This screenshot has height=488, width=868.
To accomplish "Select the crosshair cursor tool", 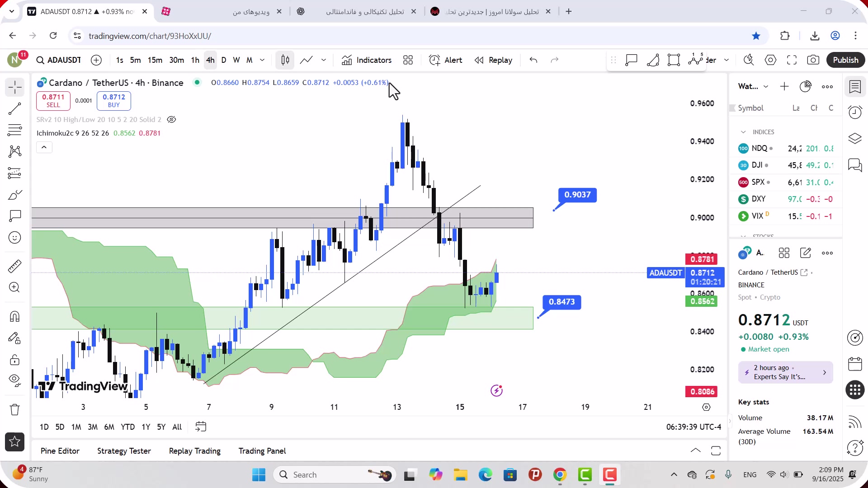I will pyautogui.click(x=15, y=87).
